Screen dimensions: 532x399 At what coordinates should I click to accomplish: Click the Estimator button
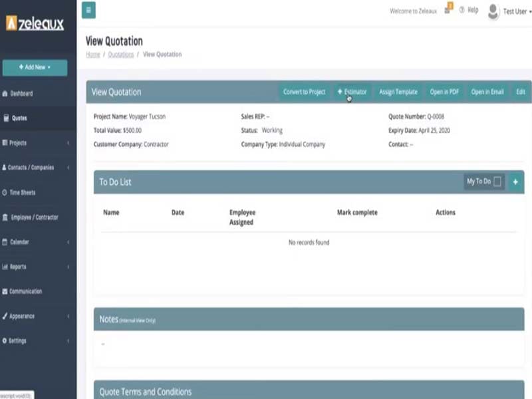point(352,92)
